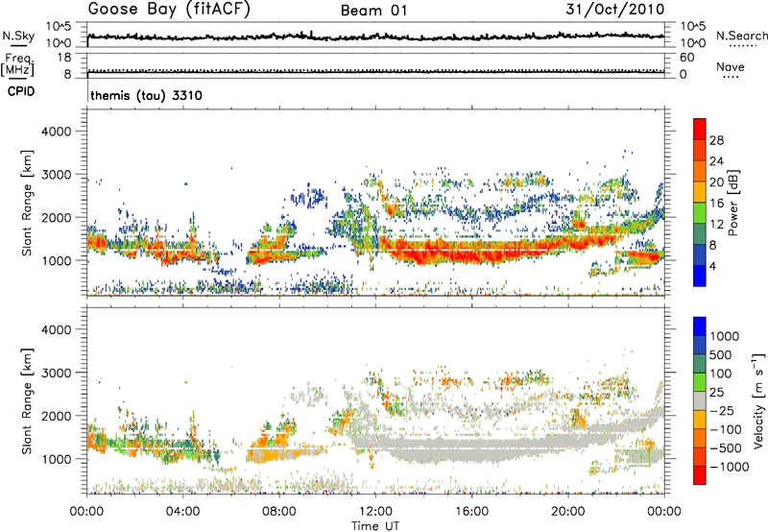Click the "60" Nave axis tick label
This screenshot has width=768, height=532.
[686, 58]
